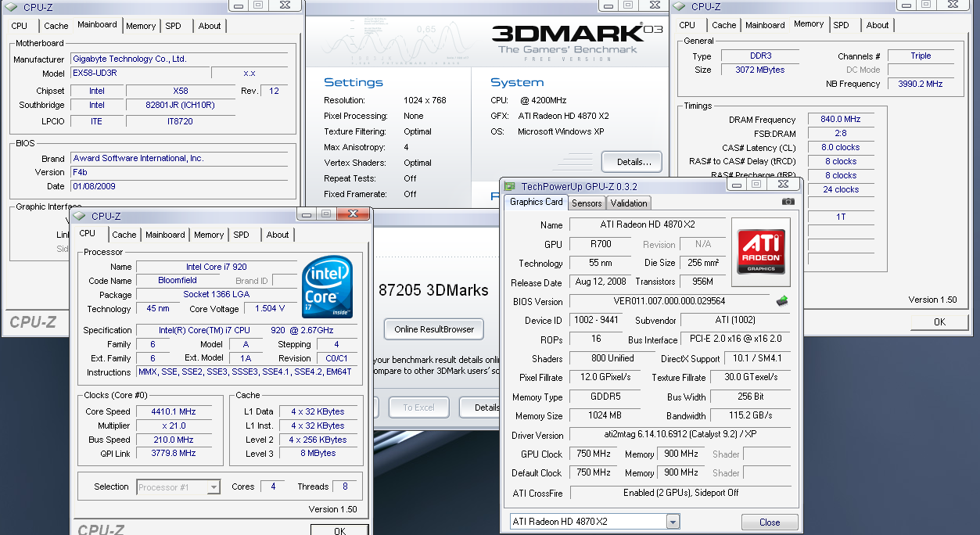
Task: Click the Manufacturer value Gigabyte Technology Co., Ltd.
Action: [x=179, y=59]
